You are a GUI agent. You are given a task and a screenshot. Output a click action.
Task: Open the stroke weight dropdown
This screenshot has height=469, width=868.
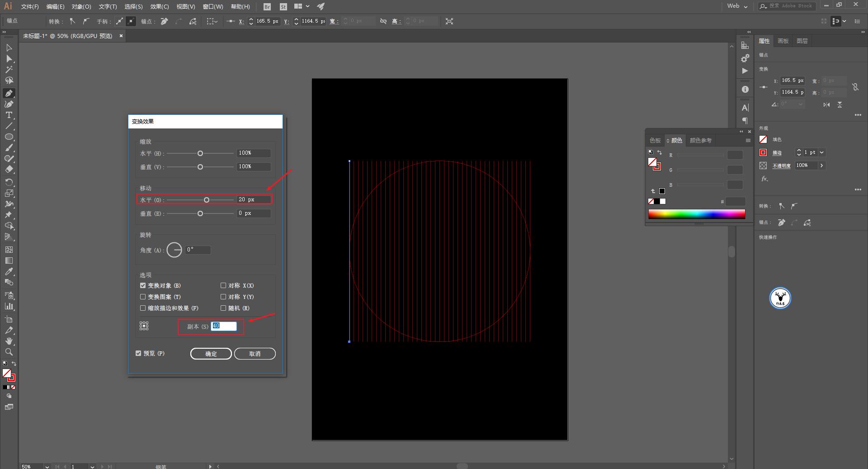point(822,152)
